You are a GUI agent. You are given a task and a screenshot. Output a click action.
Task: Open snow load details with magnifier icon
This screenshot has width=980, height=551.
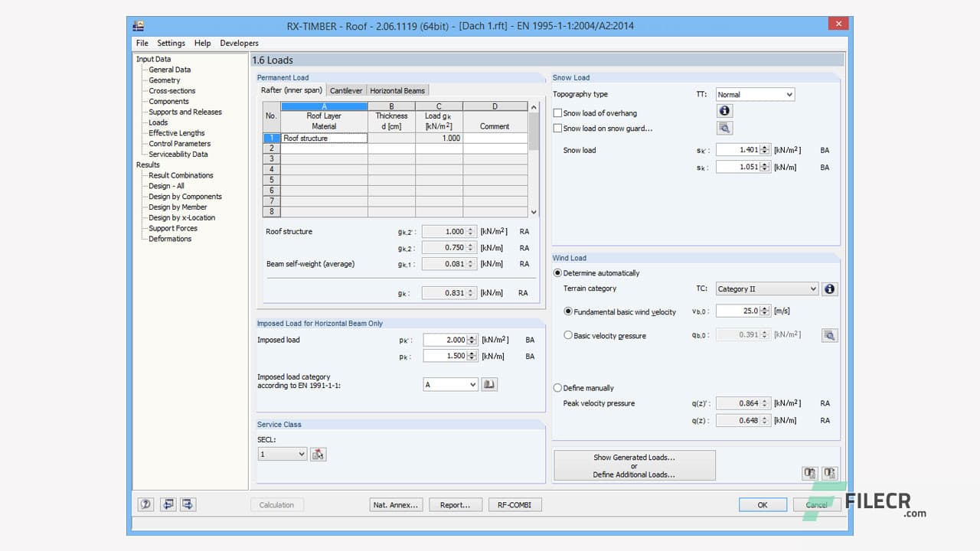pos(724,128)
